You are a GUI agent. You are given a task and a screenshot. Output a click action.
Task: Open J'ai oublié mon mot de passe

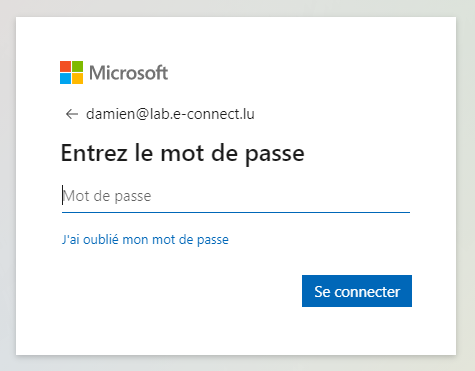(x=145, y=240)
